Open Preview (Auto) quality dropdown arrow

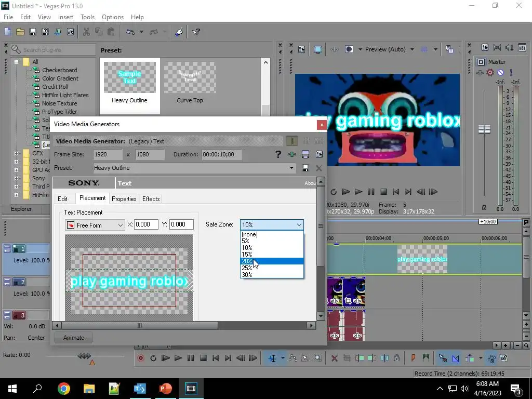click(412, 49)
